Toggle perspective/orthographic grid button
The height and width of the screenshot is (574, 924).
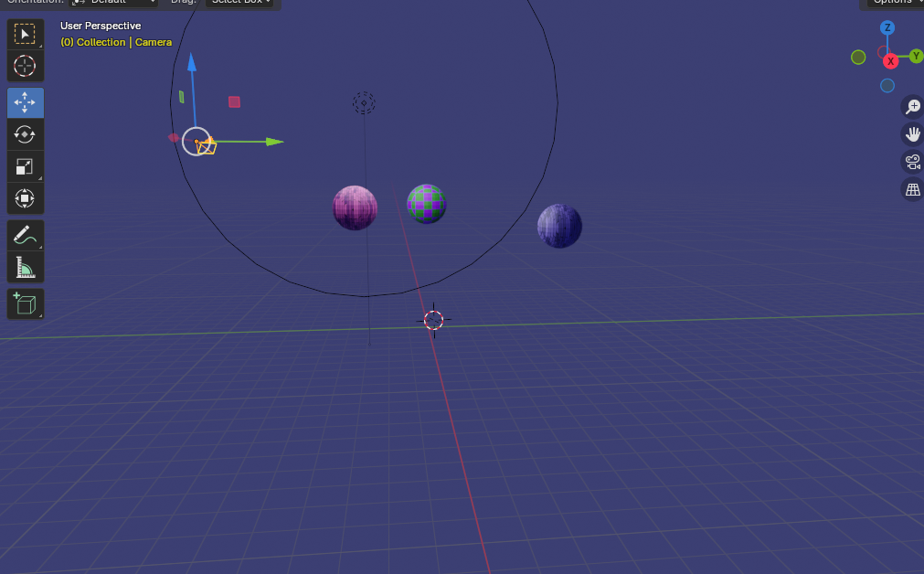click(912, 190)
